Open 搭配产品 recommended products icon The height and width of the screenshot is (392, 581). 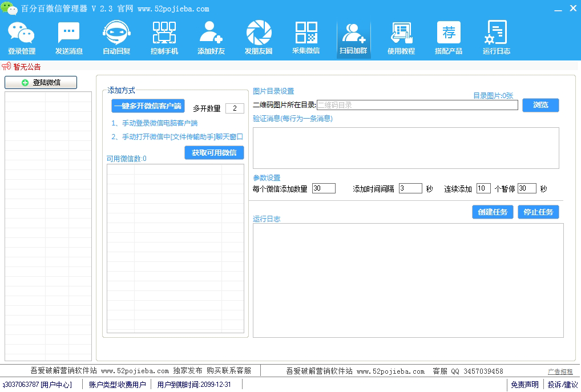click(449, 38)
